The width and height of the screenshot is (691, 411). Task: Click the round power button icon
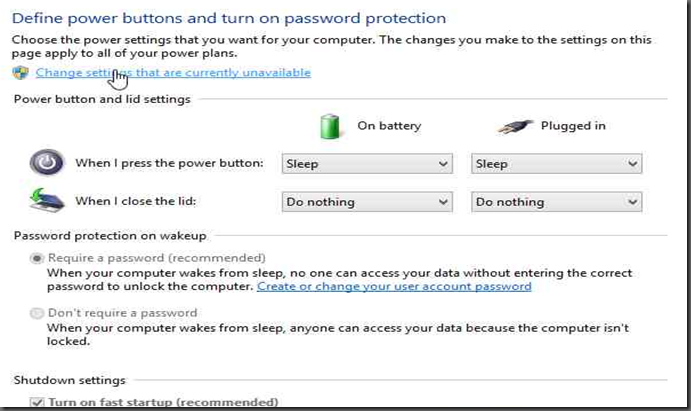coord(46,163)
